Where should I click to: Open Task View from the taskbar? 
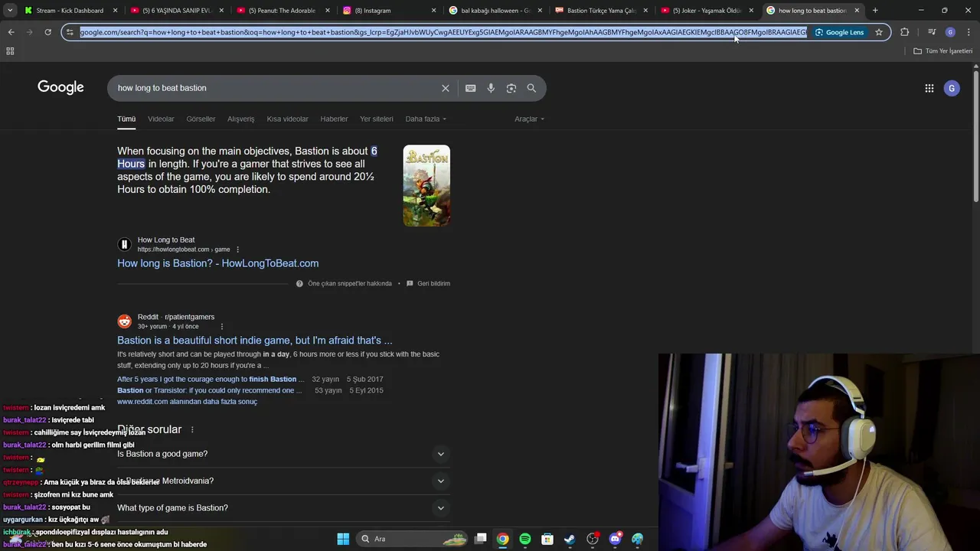480,539
